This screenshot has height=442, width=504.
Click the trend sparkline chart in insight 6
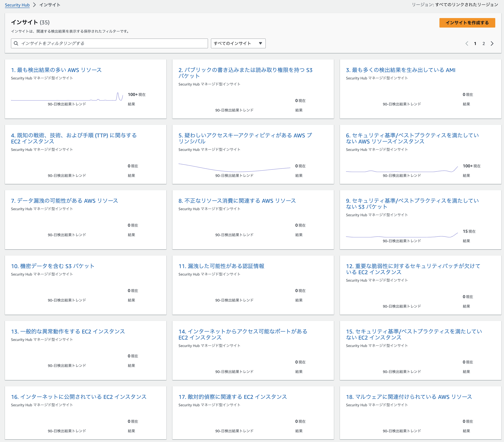click(402, 169)
